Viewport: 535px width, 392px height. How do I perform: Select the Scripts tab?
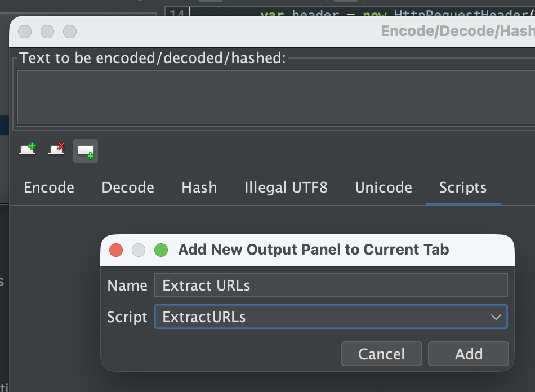coord(463,188)
